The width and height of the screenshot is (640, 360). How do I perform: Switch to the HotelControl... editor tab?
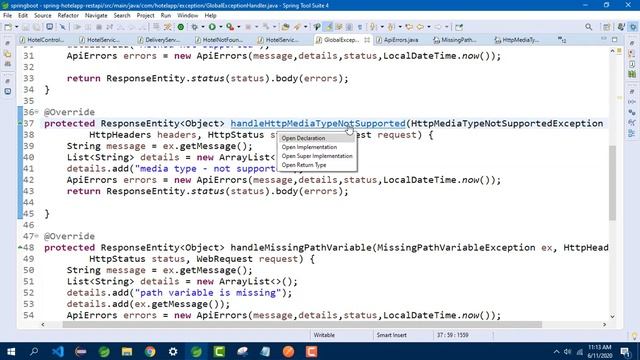point(42,40)
